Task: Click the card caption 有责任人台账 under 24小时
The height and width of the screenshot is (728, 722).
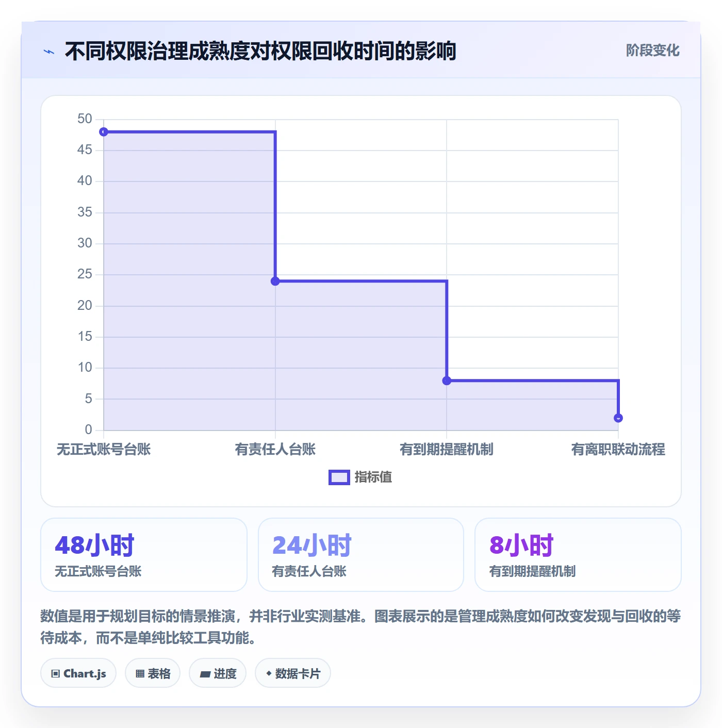Action: pyautogui.click(x=309, y=571)
